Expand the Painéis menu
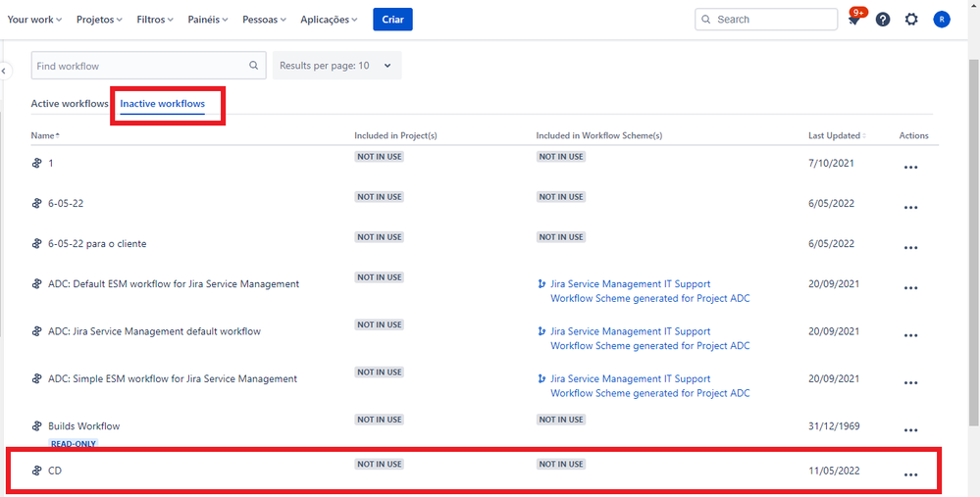The width and height of the screenshot is (980, 497). point(208,20)
